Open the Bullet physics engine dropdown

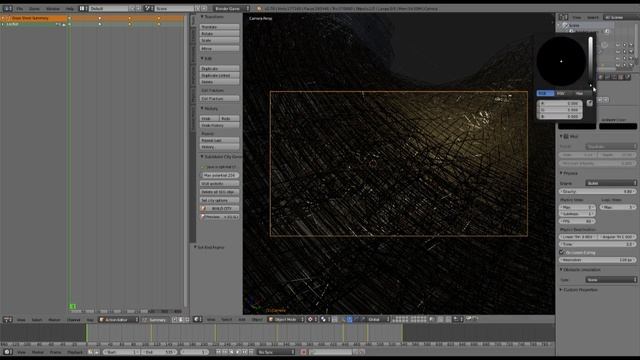[611, 183]
